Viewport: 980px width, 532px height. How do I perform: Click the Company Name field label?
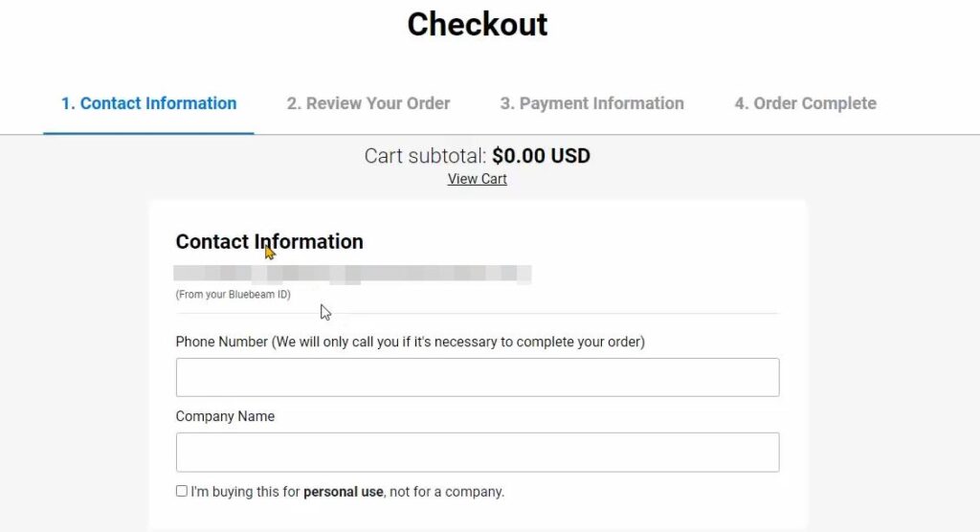pos(225,416)
